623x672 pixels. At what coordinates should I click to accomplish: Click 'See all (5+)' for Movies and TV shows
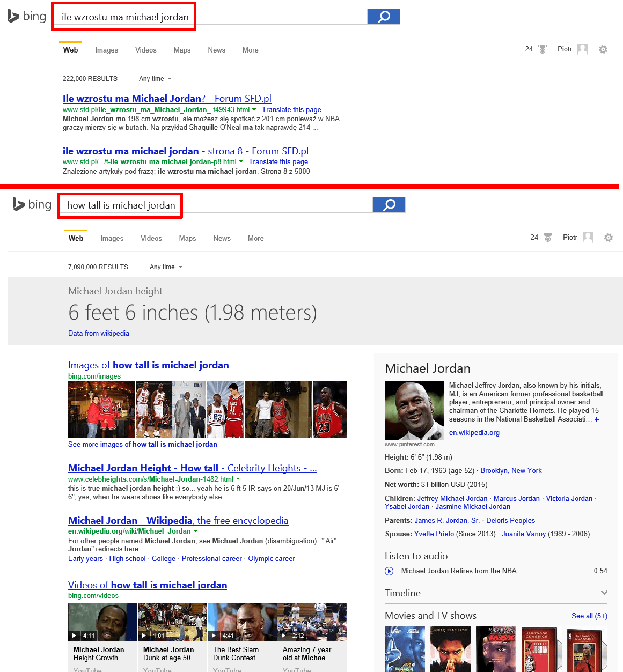click(x=589, y=616)
